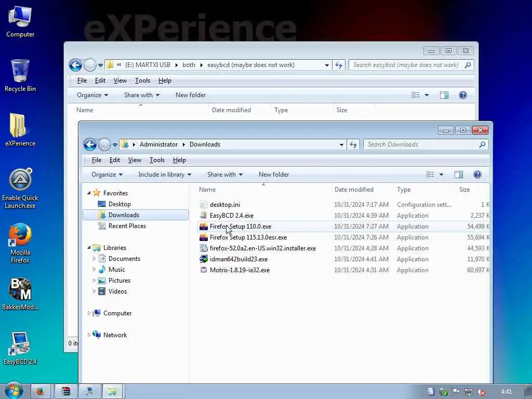Select EasyBCD 2.4 desktop shortcut
Image resolution: width=532 pixels, height=399 pixels.
click(20, 348)
